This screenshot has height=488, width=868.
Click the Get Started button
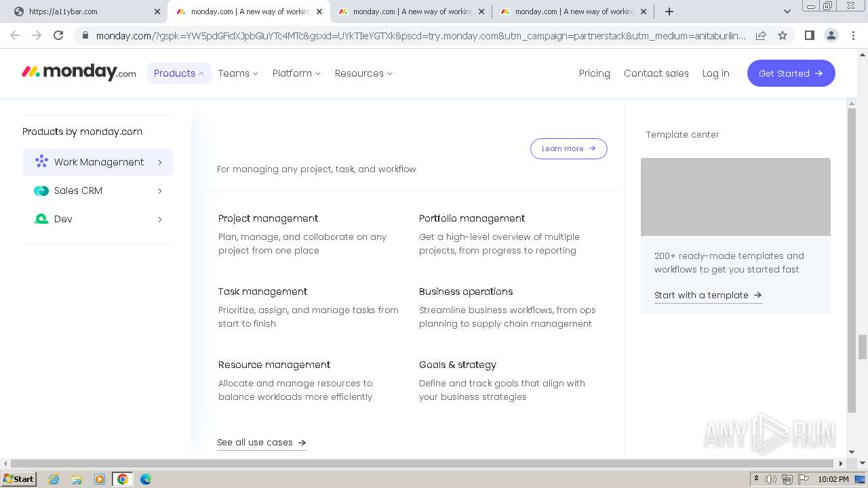click(x=791, y=73)
